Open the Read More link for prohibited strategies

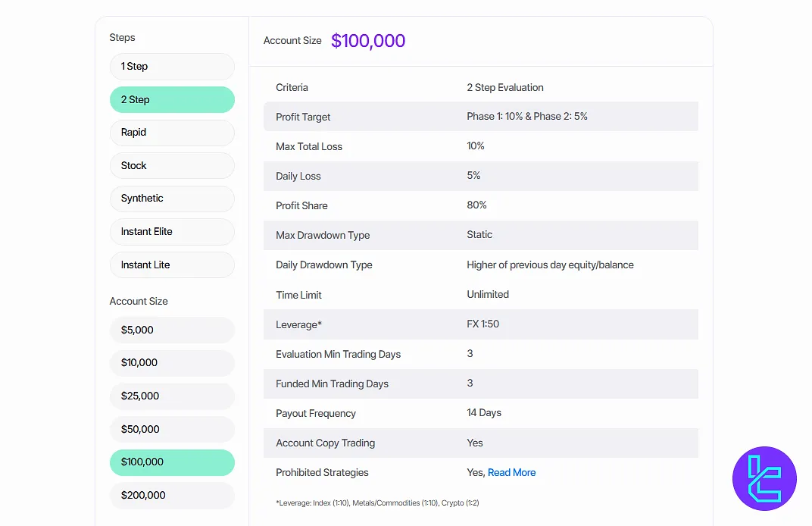tap(511, 472)
